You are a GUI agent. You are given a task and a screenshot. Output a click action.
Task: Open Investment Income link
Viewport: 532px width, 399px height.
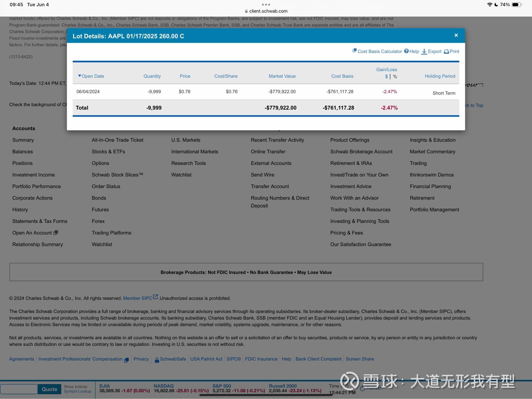tap(34, 175)
